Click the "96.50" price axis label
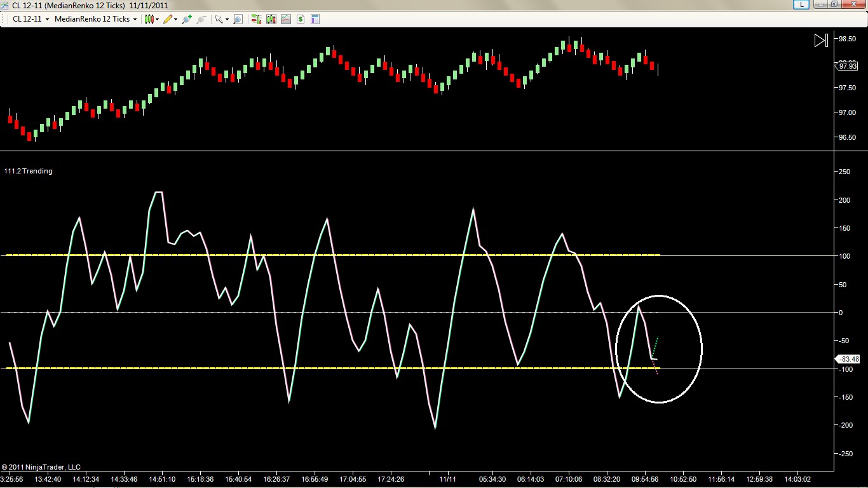868x488 pixels. click(846, 138)
